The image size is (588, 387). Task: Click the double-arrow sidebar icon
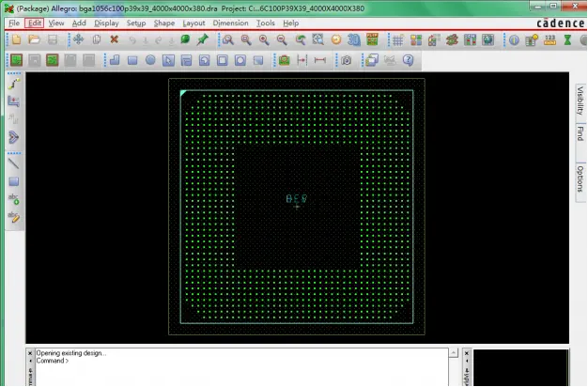point(14,137)
